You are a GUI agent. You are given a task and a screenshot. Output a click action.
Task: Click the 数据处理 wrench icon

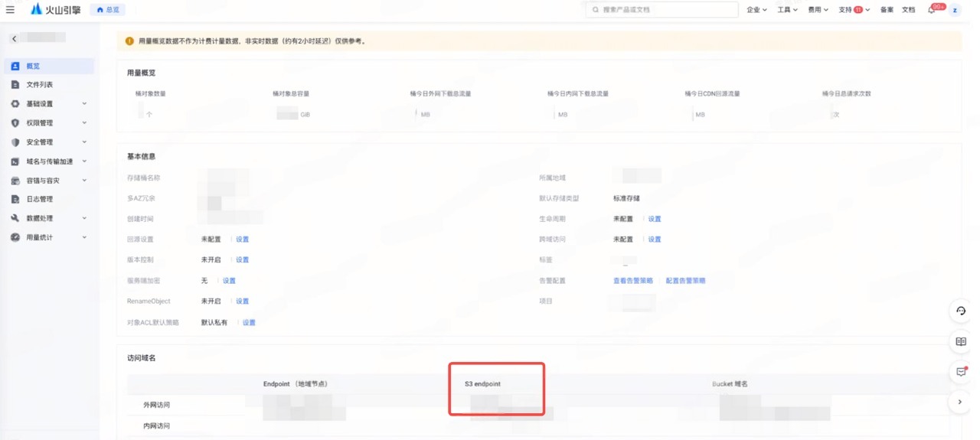pos(15,218)
